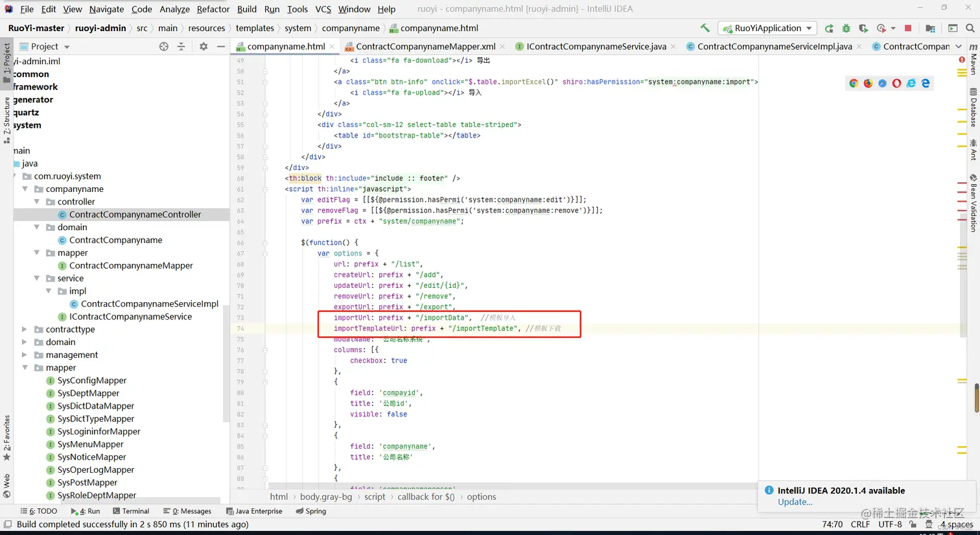Expand the management folder

pos(25,355)
